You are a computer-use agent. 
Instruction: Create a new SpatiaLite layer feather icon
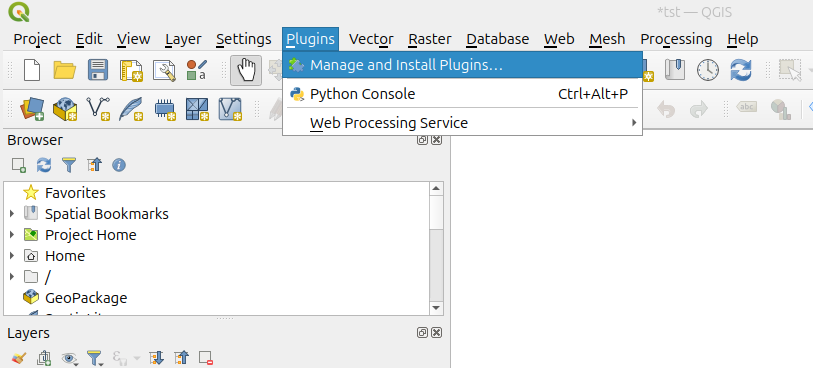[131, 109]
